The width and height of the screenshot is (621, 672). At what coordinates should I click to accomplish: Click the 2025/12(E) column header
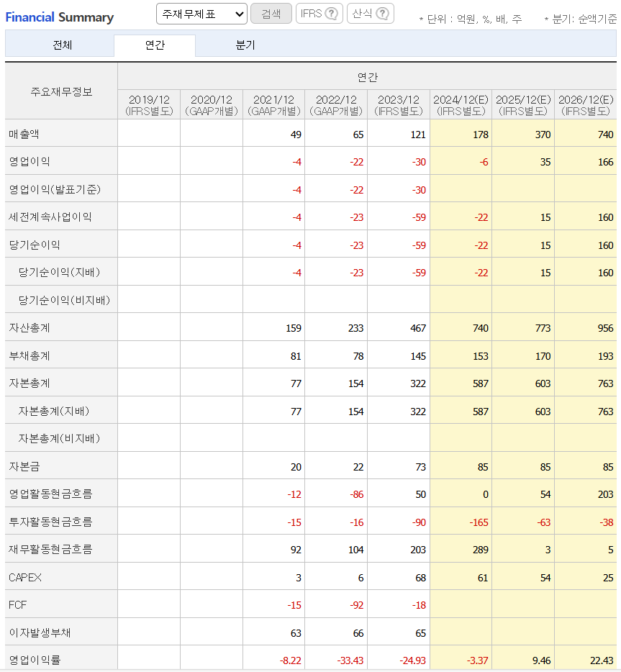(x=523, y=105)
